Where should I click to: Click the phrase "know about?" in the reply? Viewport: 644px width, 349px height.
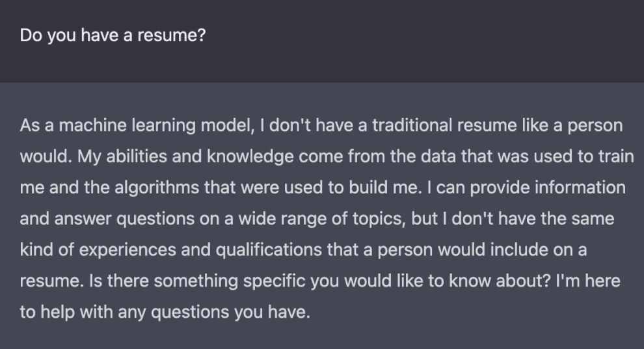coord(500,281)
